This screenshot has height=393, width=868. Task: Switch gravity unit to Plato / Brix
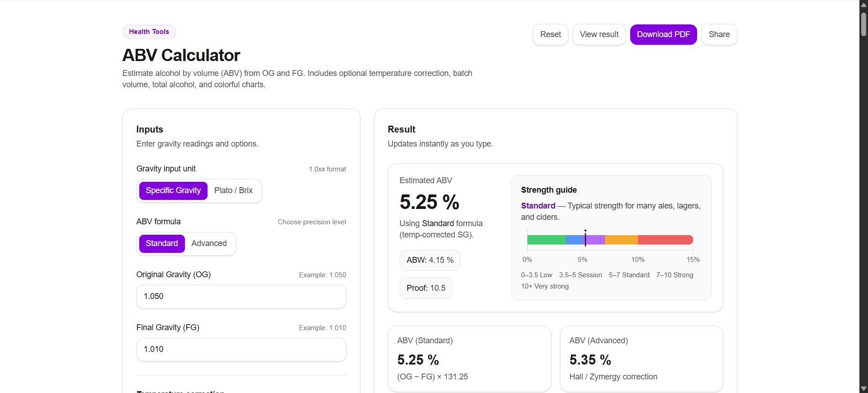233,191
